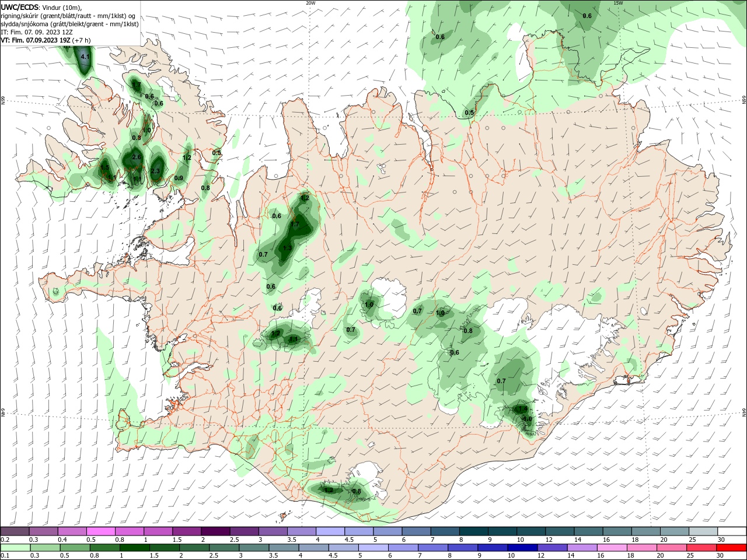Click the 66N latitude label on right edge
Screen dimensions: 747x560
click(744, 100)
